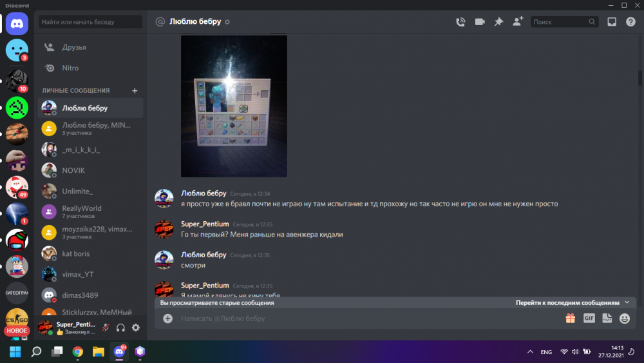Open Discord help
This screenshot has width=644, height=363.
pyautogui.click(x=630, y=22)
